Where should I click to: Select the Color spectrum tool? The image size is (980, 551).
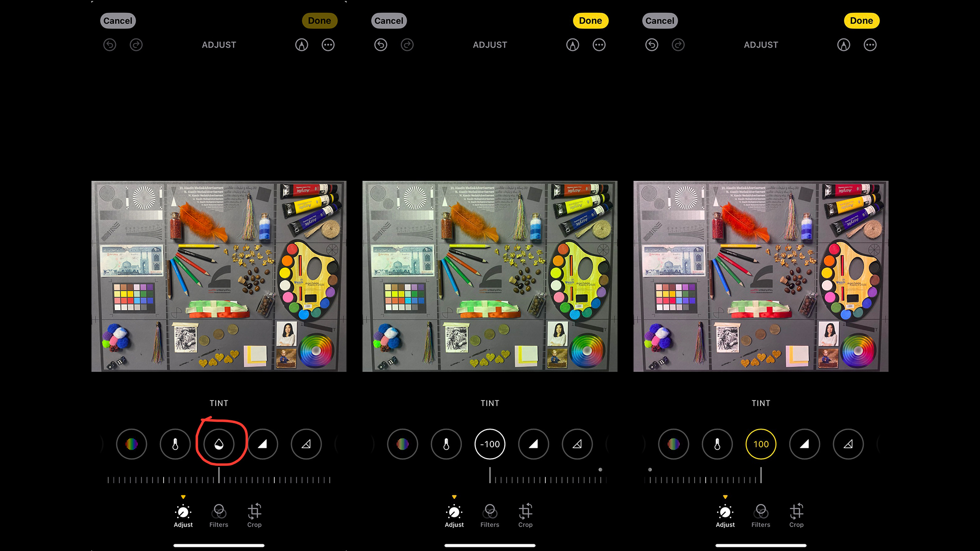[x=131, y=444]
